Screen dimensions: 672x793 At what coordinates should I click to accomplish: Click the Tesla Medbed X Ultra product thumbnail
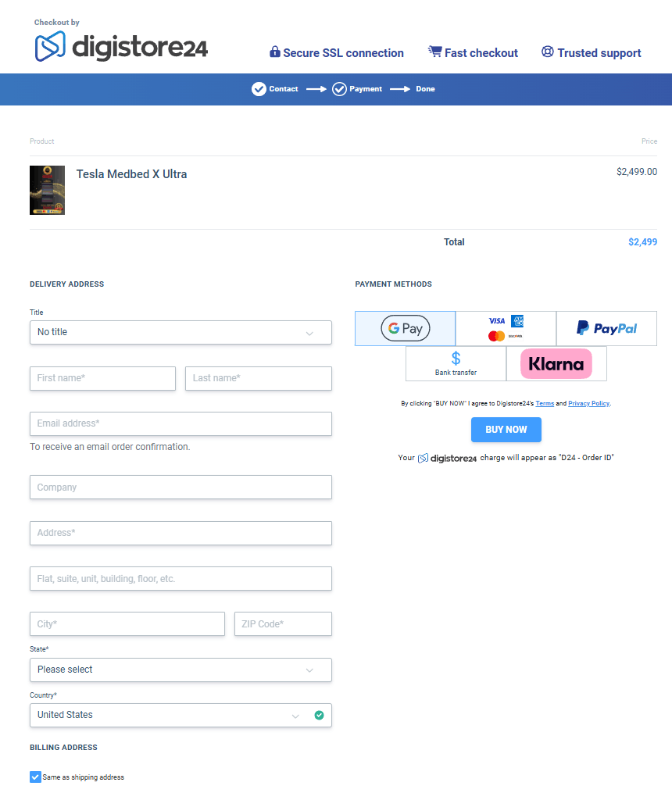(x=47, y=190)
